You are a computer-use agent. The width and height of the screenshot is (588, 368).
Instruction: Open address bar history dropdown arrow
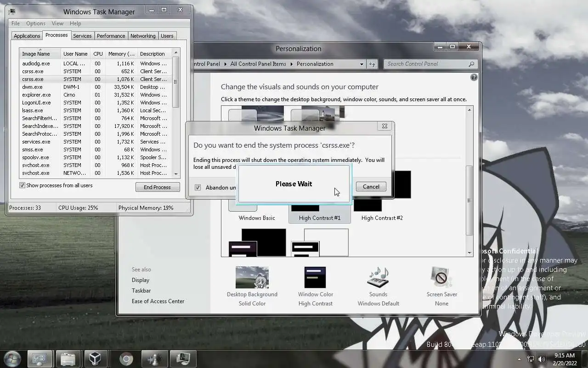tap(362, 64)
